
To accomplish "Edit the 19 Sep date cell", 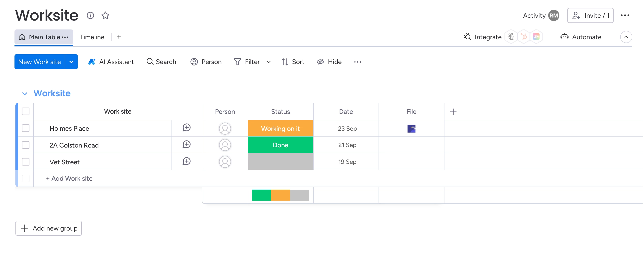I will pyautogui.click(x=346, y=162).
